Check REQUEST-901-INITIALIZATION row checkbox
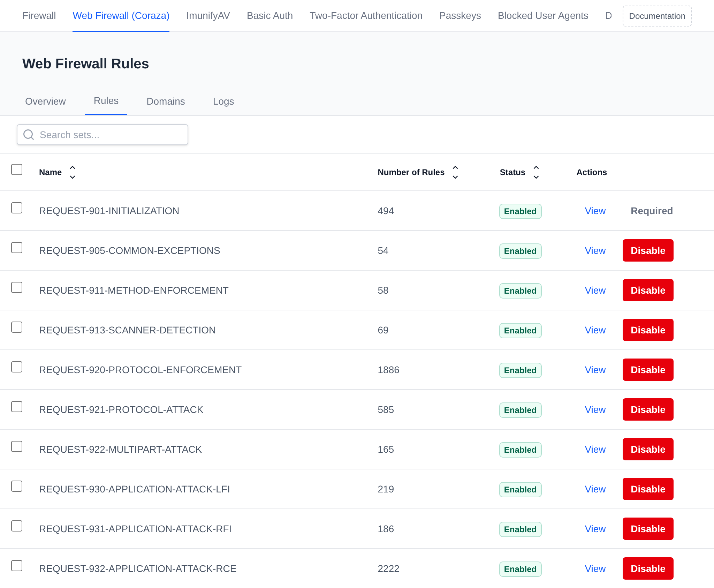 pos(17,208)
